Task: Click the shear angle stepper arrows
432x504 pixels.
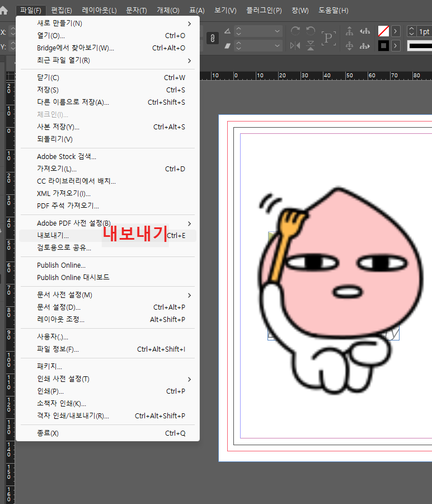Action: pyautogui.click(x=238, y=46)
